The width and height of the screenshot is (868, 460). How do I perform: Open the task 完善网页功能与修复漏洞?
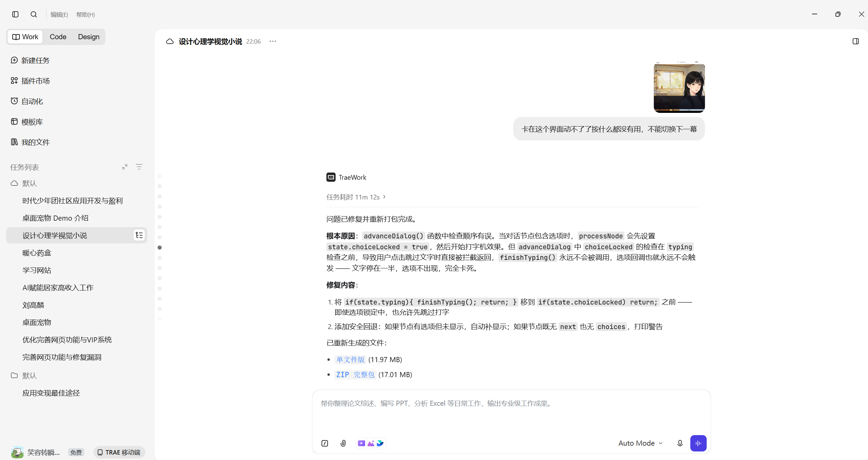[x=77, y=357]
